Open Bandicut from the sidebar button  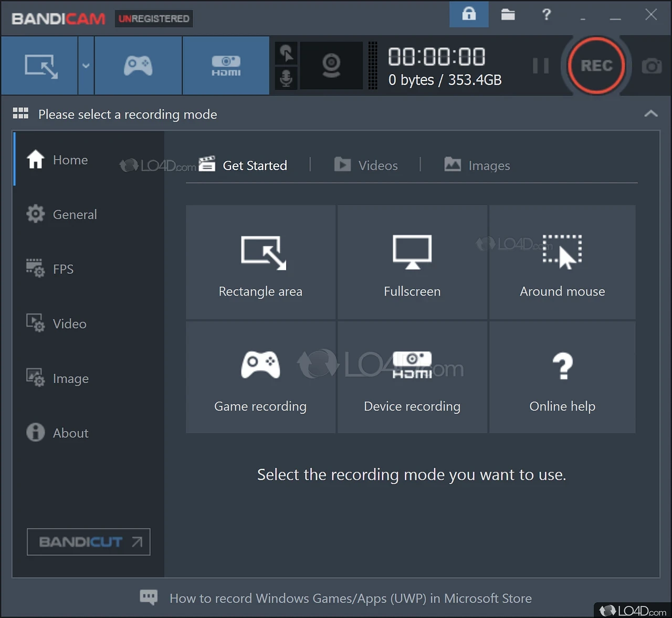tap(88, 542)
